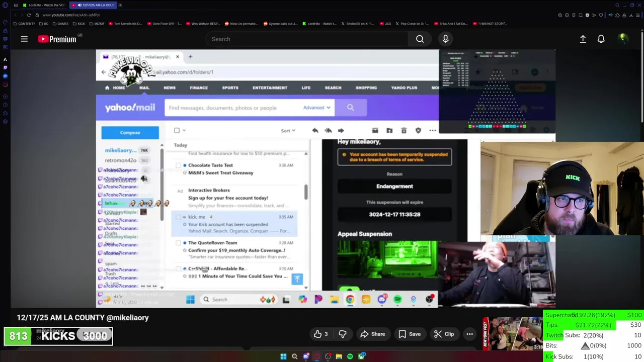Click Yahoo Mail spam shield icon

[x=418, y=131]
